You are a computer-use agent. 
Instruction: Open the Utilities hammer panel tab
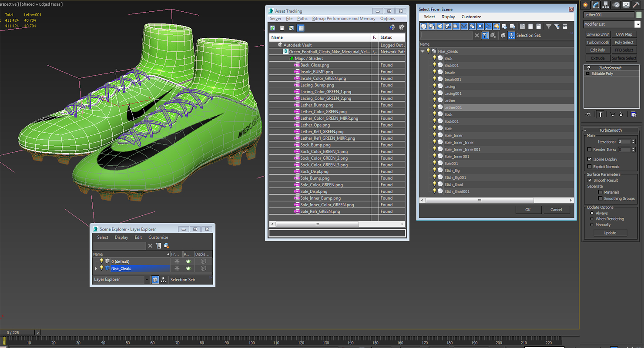[x=636, y=5]
